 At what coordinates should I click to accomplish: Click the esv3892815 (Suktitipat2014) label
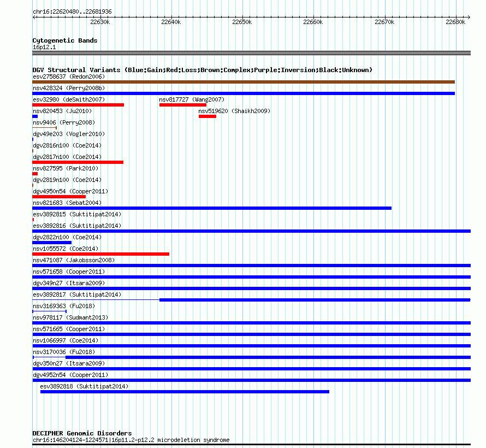point(77,214)
